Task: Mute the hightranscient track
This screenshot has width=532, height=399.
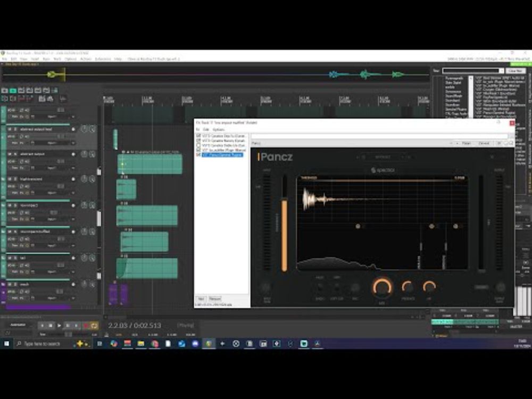Action: pyautogui.click(x=10, y=179)
